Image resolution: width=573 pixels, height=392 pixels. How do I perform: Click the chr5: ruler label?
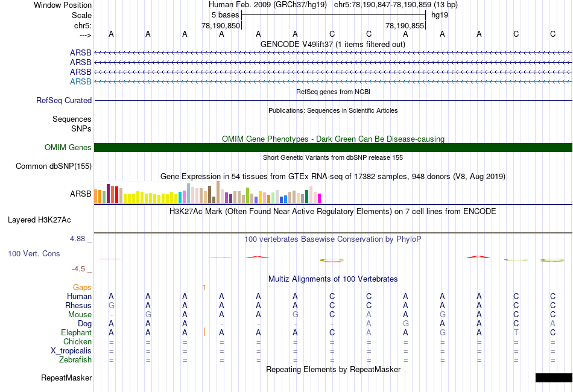[83, 25]
